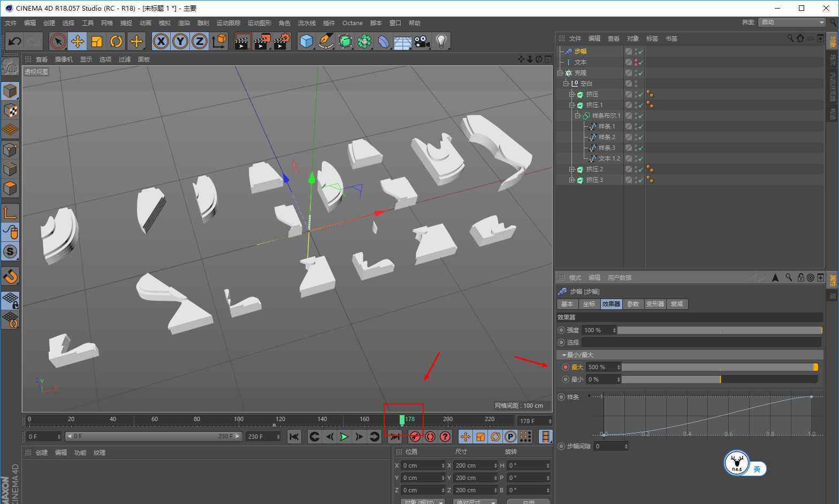
Task: Toggle the 文本 object enable checkmark
Action: (x=641, y=62)
